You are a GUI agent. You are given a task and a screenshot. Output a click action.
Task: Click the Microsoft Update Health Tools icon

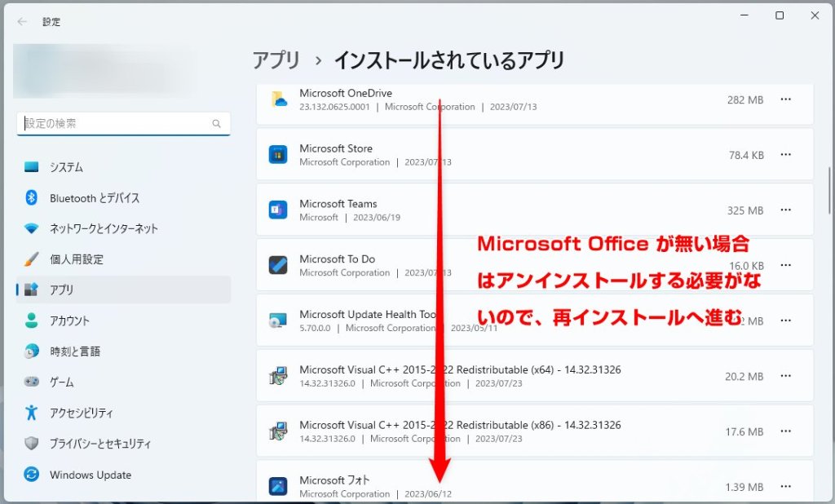(x=278, y=321)
